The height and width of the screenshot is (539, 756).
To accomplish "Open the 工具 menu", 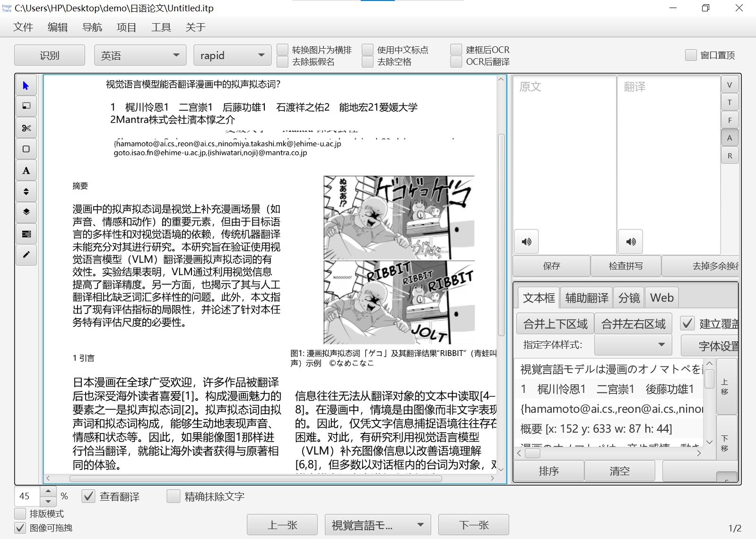I will pyautogui.click(x=161, y=27).
